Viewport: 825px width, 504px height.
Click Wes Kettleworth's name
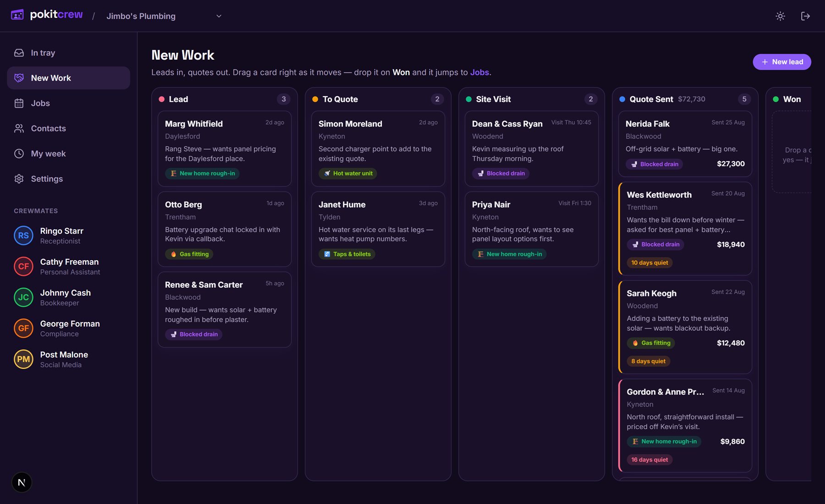coord(659,195)
